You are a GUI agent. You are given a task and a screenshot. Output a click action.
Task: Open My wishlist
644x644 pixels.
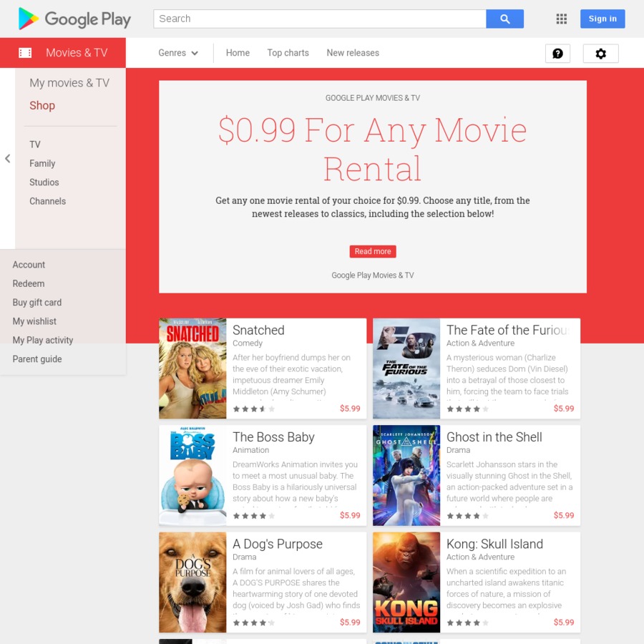[34, 321]
